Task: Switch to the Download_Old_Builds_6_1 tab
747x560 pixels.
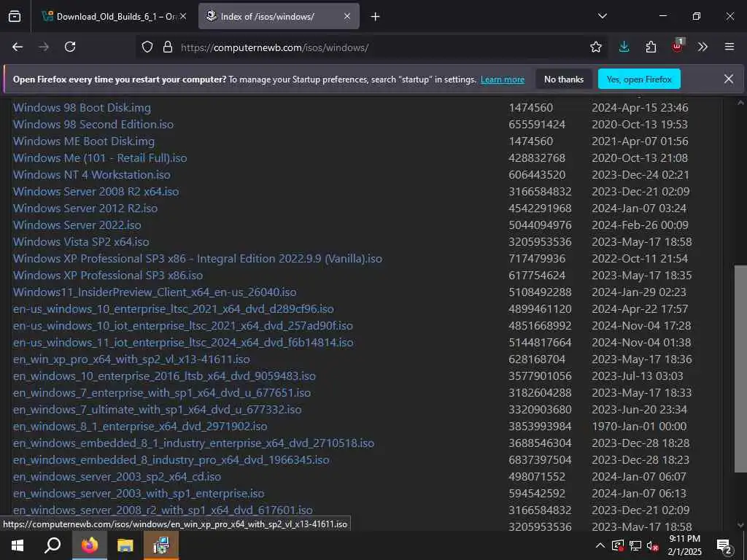Action: tap(113, 16)
